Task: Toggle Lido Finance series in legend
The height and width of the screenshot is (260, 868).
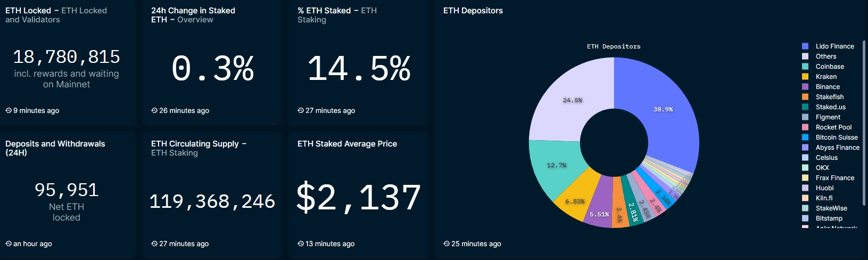Action: pyautogui.click(x=834, y=46)
